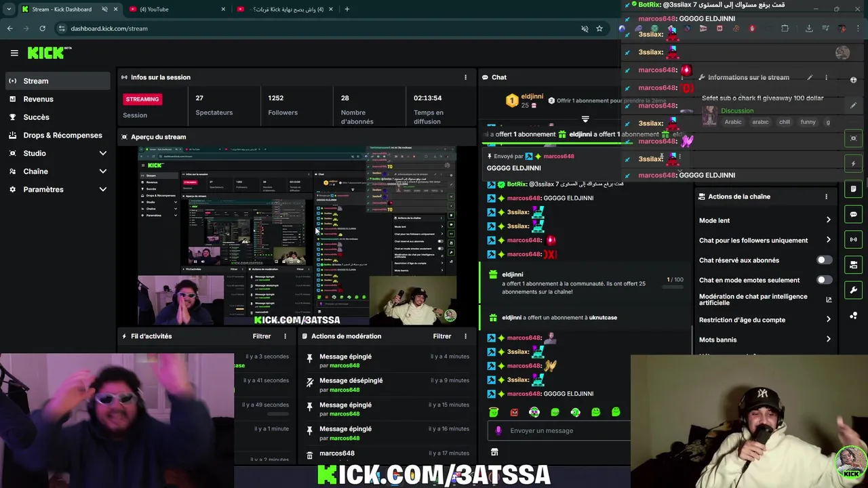
Task: Click trash icon beside the 17 minutes entry
Action: pos(310,455)
